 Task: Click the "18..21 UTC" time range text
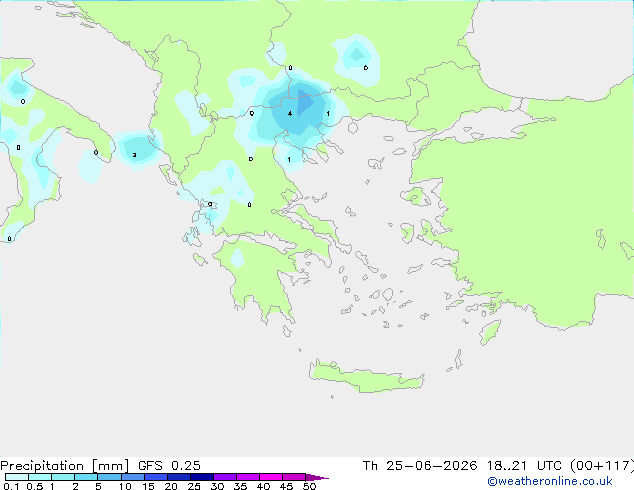(x=525, y=466)
